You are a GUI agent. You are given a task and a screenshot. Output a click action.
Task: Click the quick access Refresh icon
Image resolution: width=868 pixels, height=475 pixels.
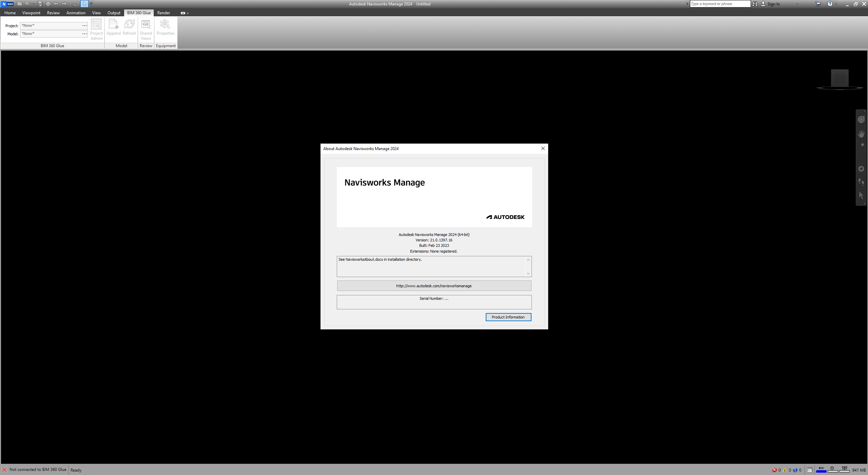[76, 4]
